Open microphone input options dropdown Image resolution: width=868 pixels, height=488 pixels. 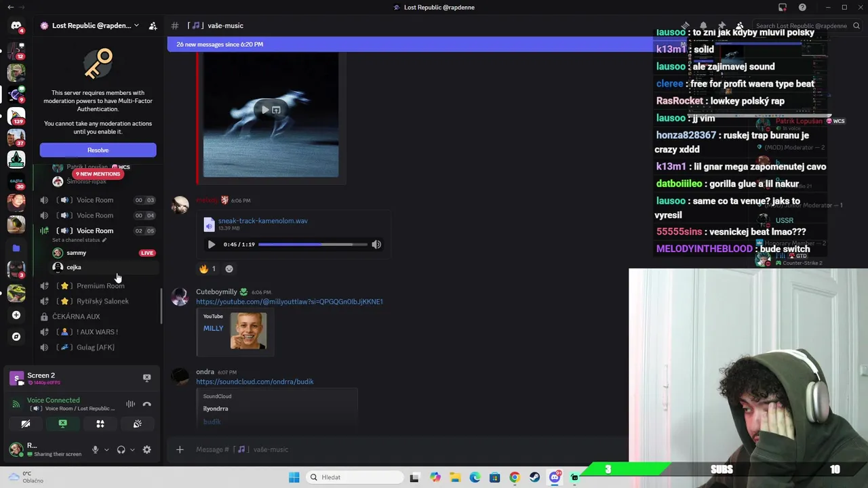tap(106, 449)
